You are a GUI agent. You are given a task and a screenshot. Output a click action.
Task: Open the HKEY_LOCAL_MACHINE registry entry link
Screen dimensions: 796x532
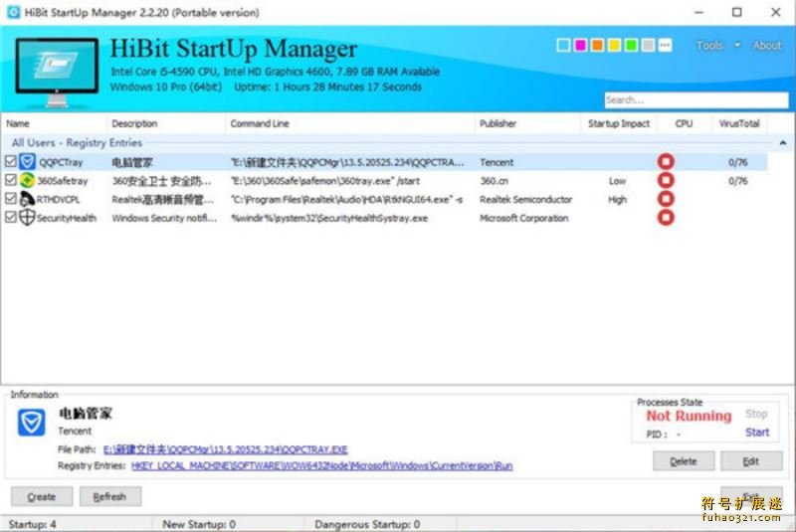pos(321,465)
